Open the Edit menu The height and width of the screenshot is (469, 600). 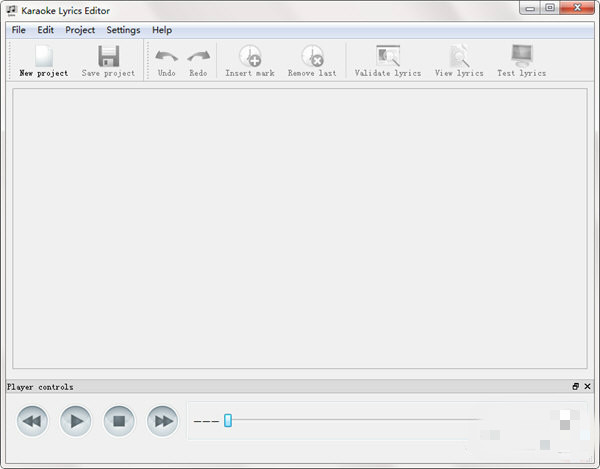coord(46,30)
